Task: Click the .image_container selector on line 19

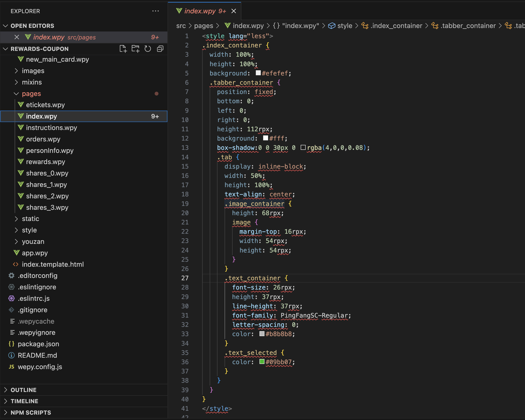Action: (255, 204)
